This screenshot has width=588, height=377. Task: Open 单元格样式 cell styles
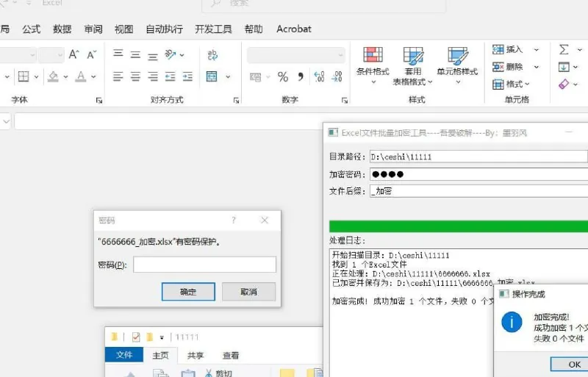tap(457, 65)
